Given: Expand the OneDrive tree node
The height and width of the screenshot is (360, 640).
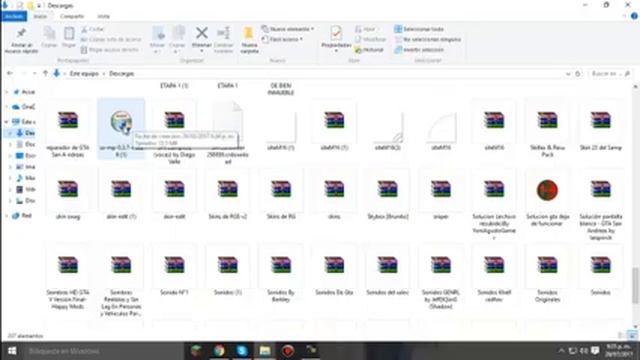Looking at the screenshot, I should (7, 107).
